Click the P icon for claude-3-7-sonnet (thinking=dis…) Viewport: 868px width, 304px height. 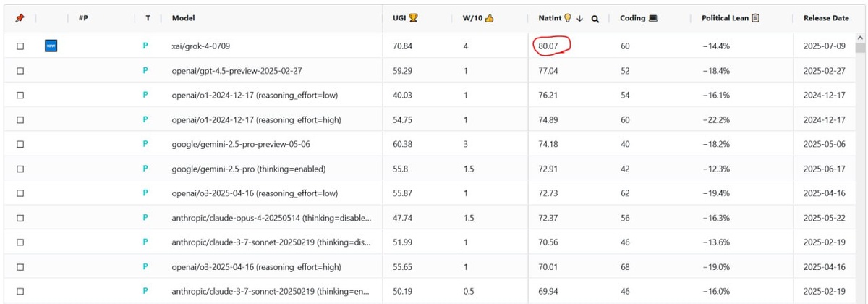[145, 242]
